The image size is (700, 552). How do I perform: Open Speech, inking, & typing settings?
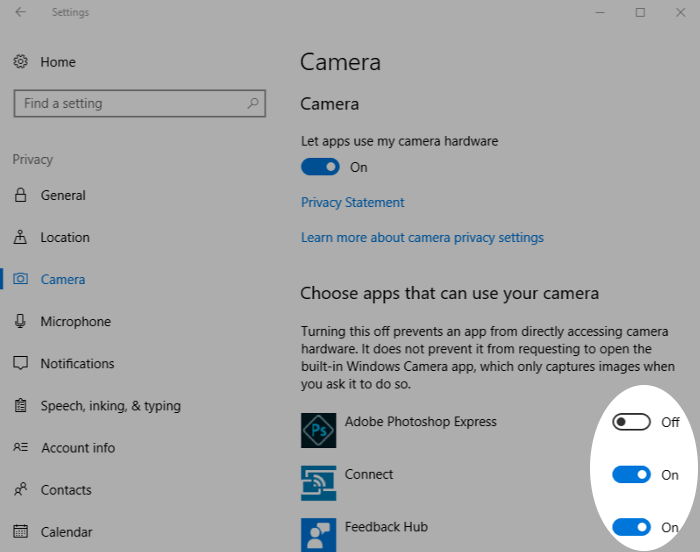click(x=111, y=406)
